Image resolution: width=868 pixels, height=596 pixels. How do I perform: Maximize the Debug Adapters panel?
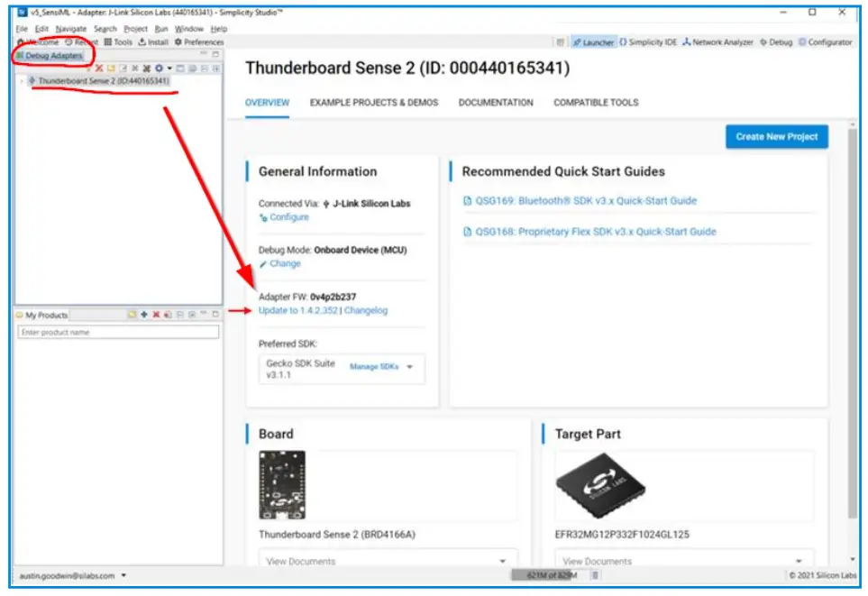(215, 54)
